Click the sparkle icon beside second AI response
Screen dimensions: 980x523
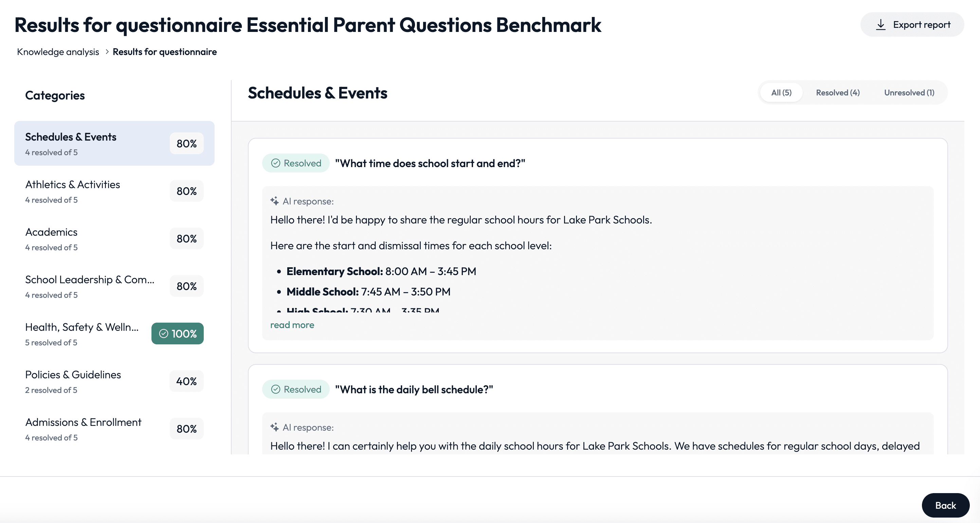click(275, 427)
